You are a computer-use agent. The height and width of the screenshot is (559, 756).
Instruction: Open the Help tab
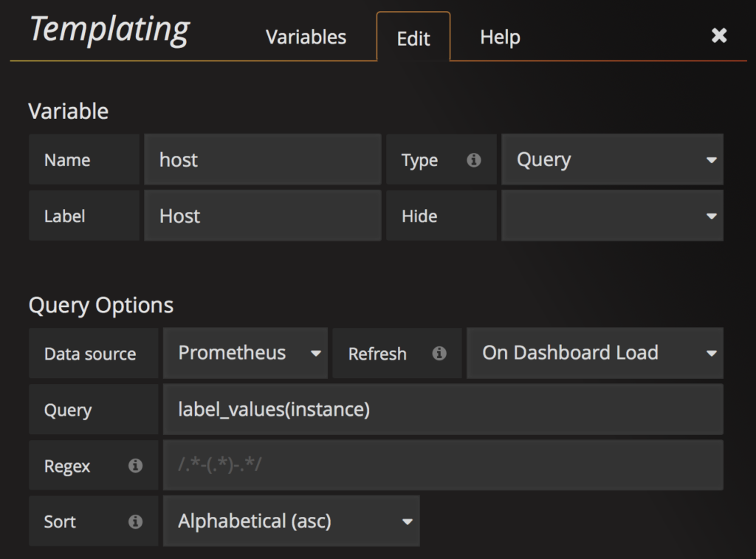pos(499,37)
